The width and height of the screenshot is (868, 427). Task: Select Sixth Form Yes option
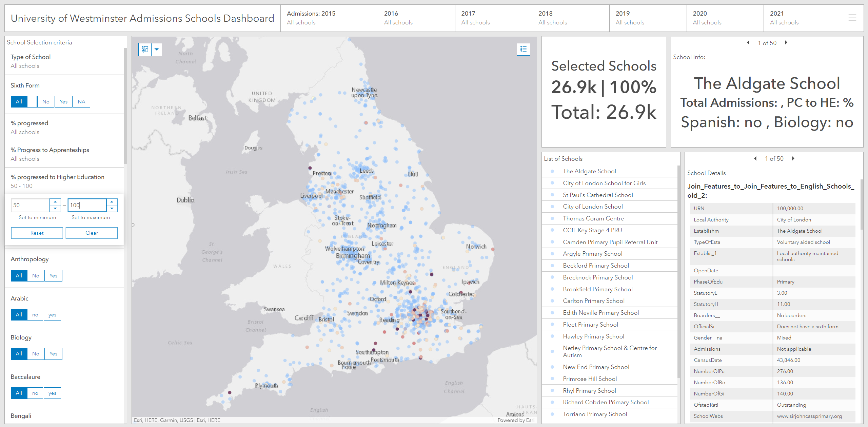63,102
